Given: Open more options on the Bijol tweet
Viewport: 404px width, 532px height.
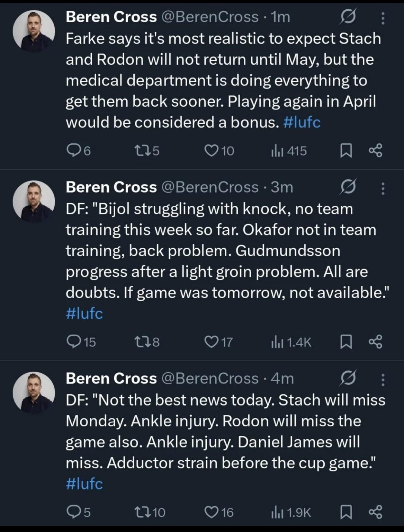Looking at the screenshot, I should (x=382, y=187).
